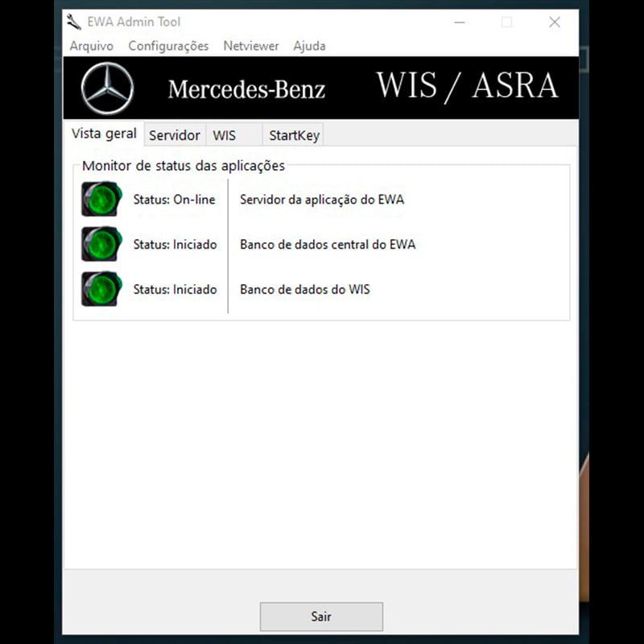
Task: Click the Mercedes-Benz banner text
Action: [246, 89]
